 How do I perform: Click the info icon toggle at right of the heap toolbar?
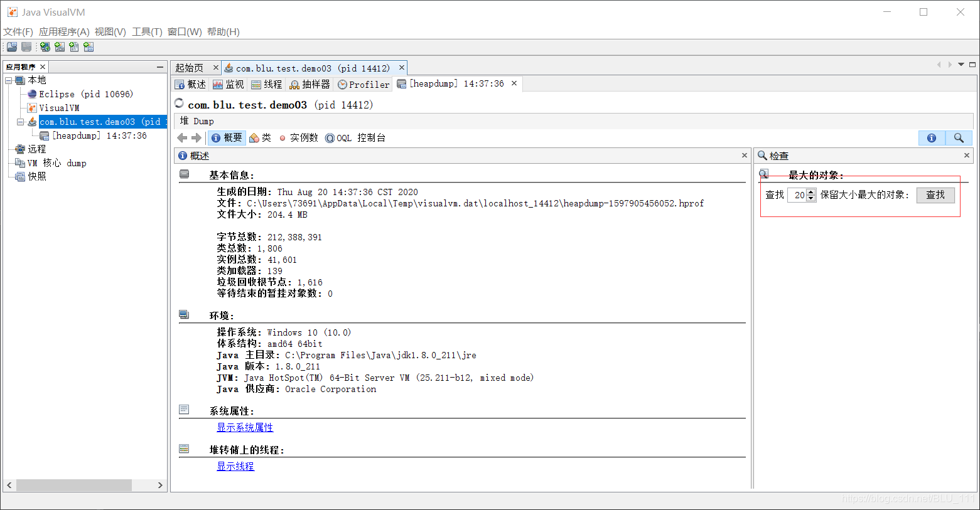click(x=932, y=138)
